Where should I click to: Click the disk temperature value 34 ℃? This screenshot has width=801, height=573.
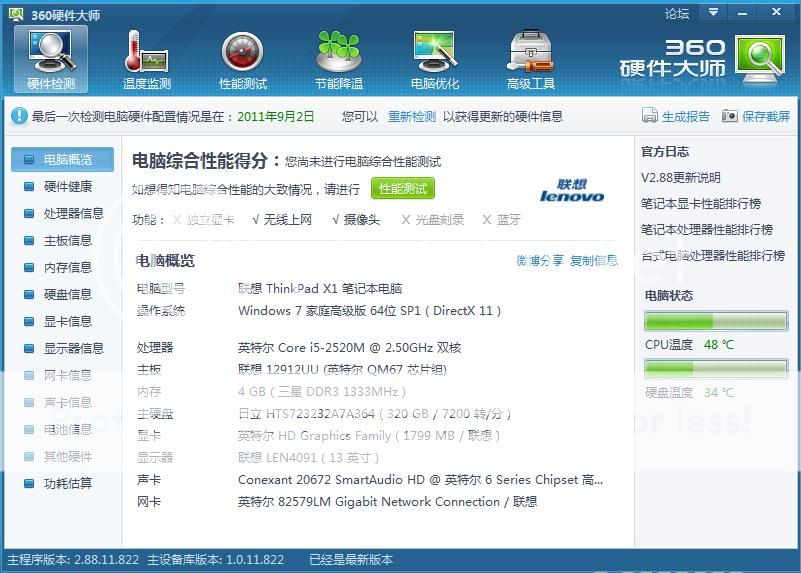719,393
